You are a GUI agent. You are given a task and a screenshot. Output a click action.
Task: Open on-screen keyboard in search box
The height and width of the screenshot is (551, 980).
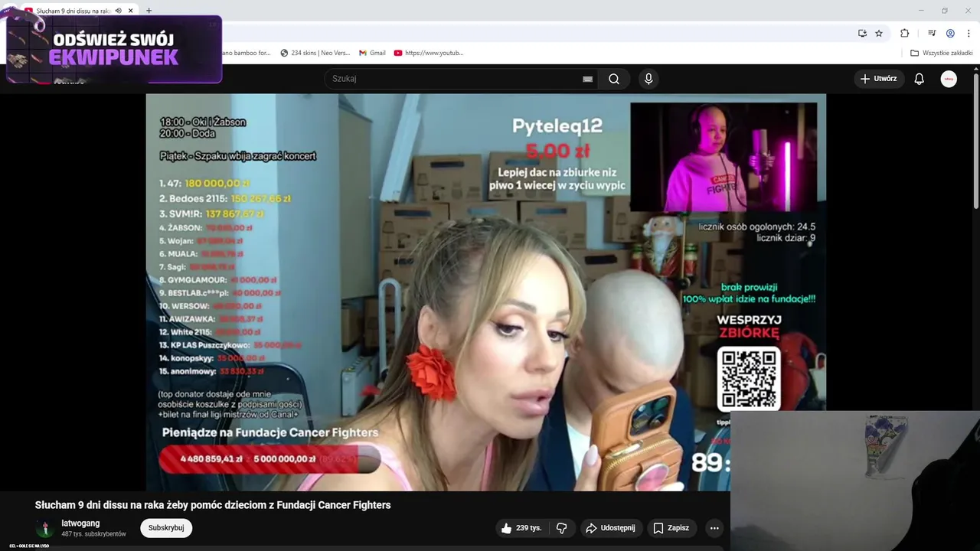pyautogui.click(x=587, y=79)
